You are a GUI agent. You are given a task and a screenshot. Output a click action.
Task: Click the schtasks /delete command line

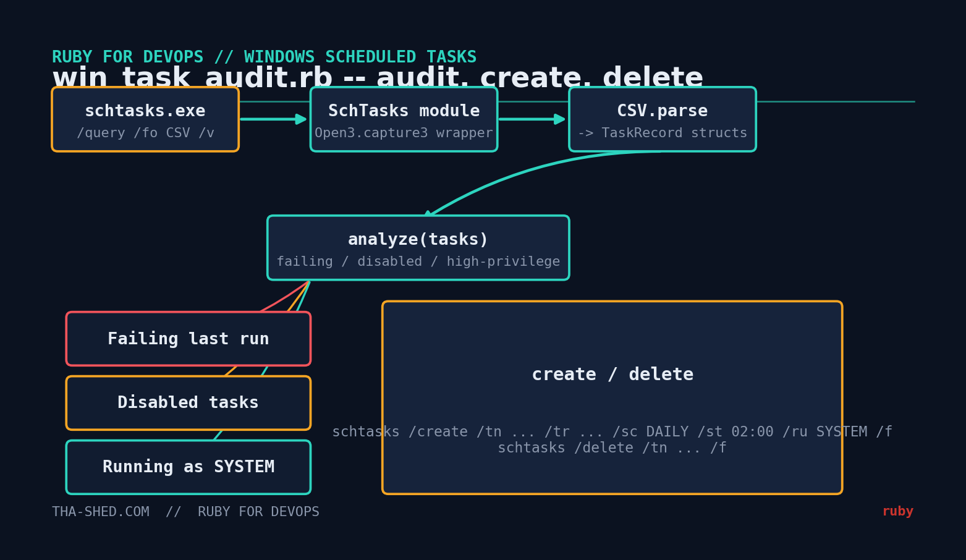tap(612, 448)
